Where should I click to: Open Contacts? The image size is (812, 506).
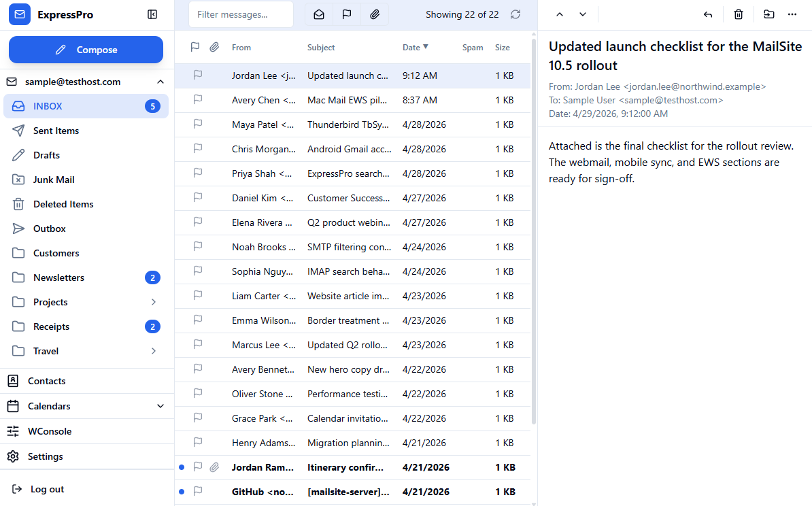pos(87,381)
